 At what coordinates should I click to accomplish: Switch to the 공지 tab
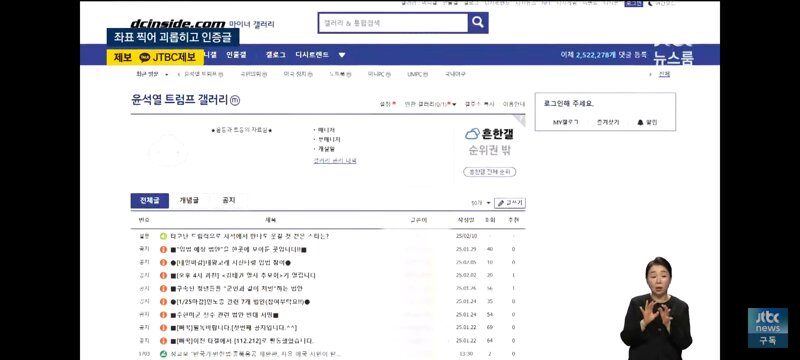229,200
